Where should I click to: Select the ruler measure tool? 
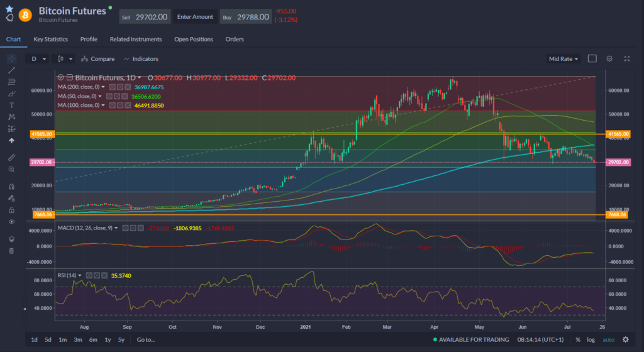pos(11,157)
